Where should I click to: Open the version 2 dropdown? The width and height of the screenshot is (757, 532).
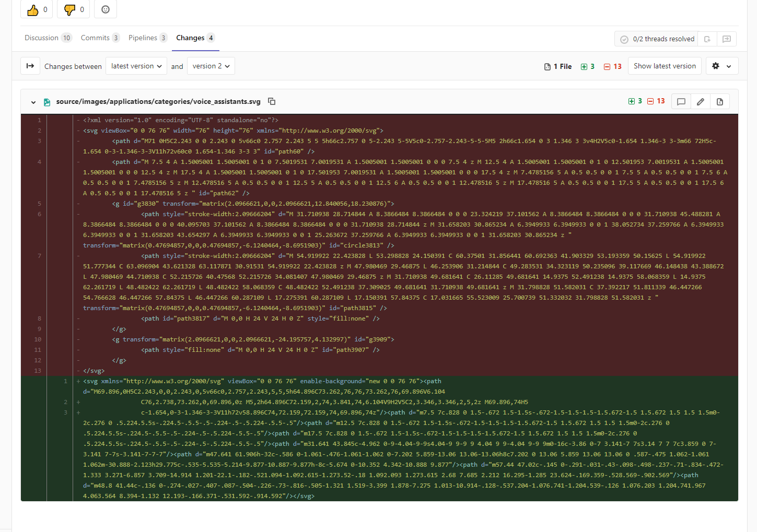211,66
